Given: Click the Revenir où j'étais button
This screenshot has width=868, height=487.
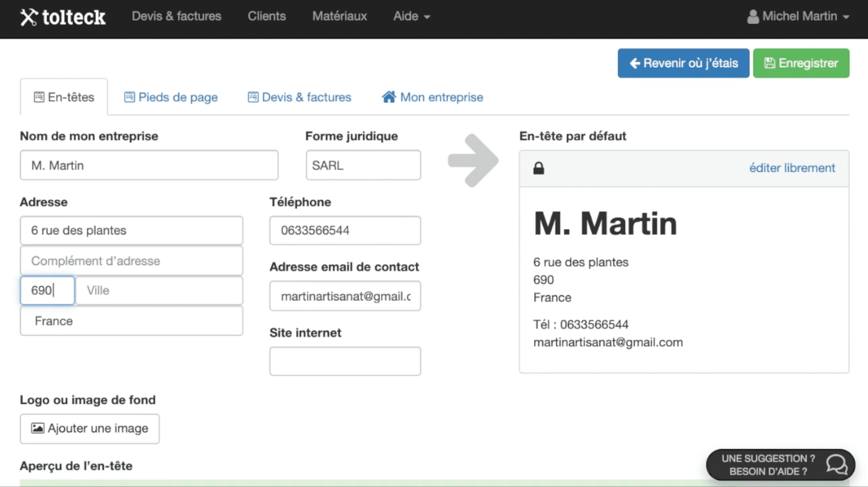Looking at the screenshot, I should coord(683,63).
